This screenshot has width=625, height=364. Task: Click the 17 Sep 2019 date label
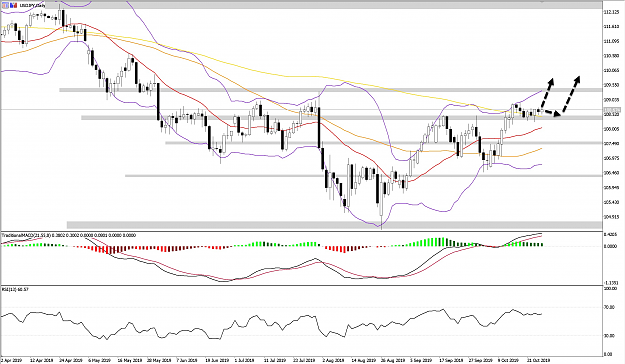(451, 360)
